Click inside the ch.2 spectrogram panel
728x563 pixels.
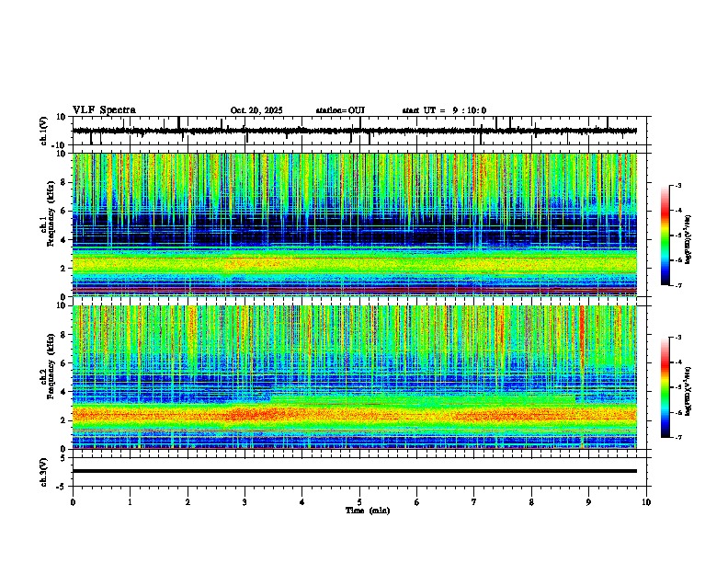click(x=355, y=377)
